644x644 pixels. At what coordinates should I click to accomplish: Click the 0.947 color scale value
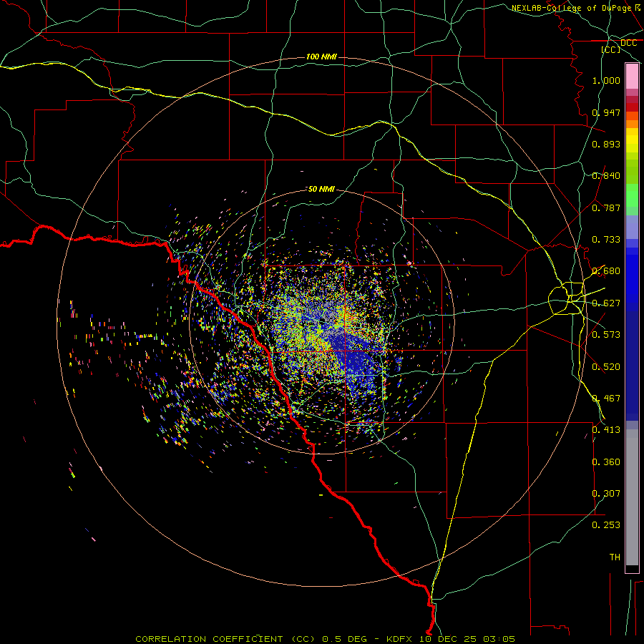click(606, 112)
